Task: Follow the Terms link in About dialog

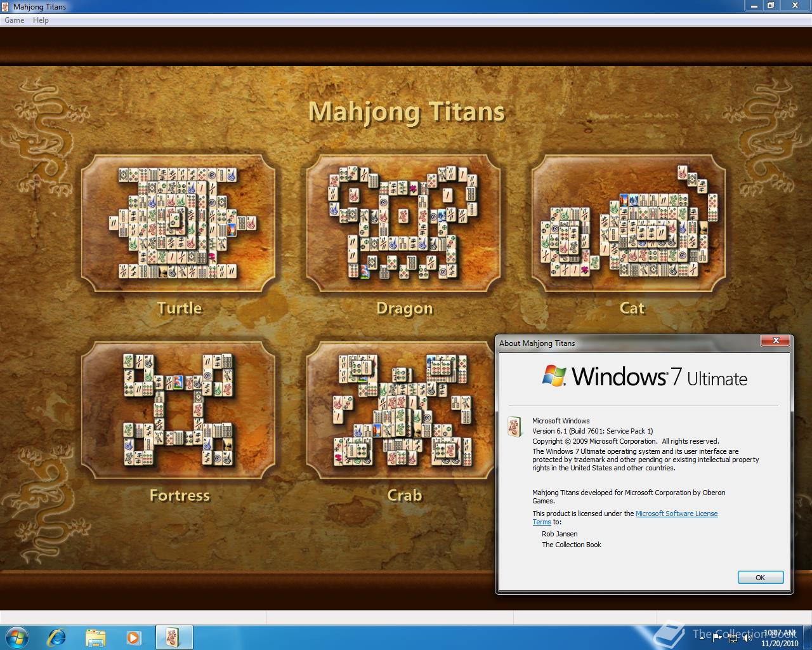Action: click(542, 522)
